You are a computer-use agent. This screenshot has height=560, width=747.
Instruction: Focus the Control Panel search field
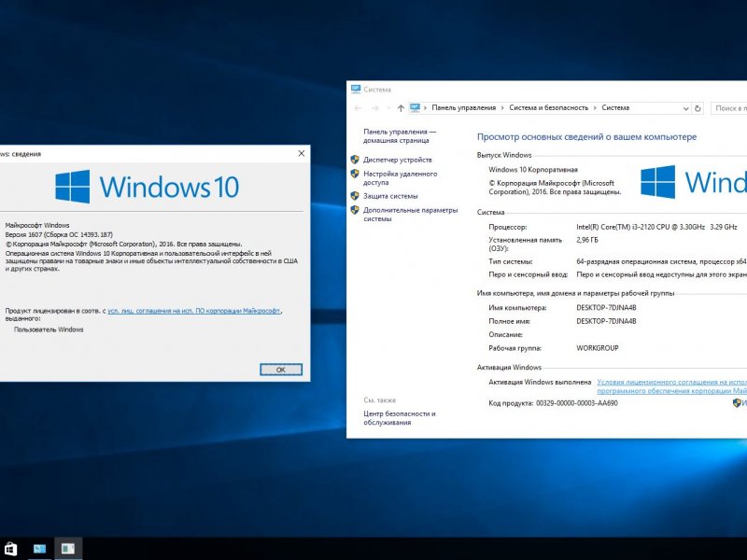coord(728,108)
